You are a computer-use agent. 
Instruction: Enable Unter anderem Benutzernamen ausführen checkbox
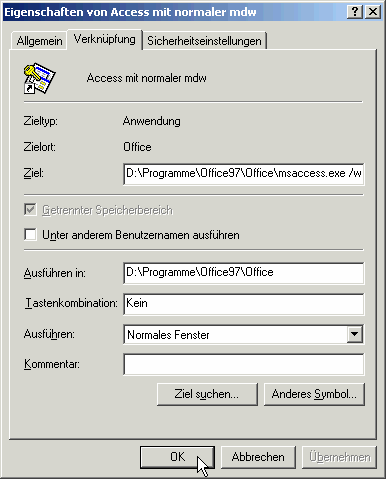click(30, 235)
